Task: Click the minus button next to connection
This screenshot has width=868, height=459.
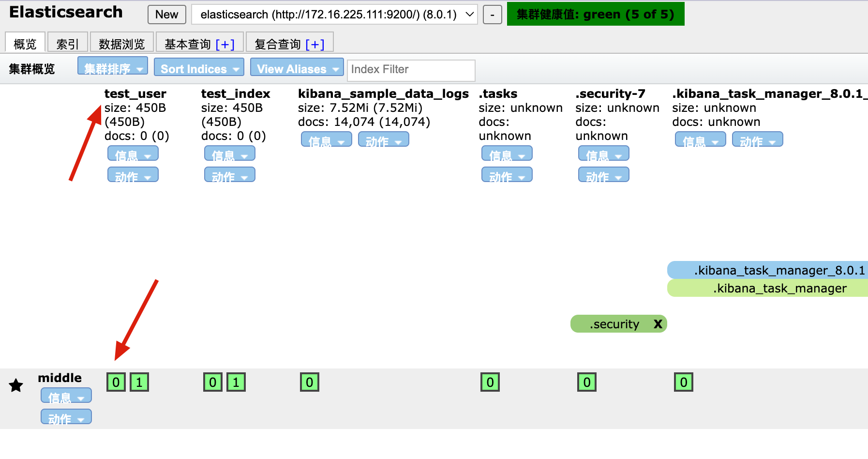Action: (493, 15)
